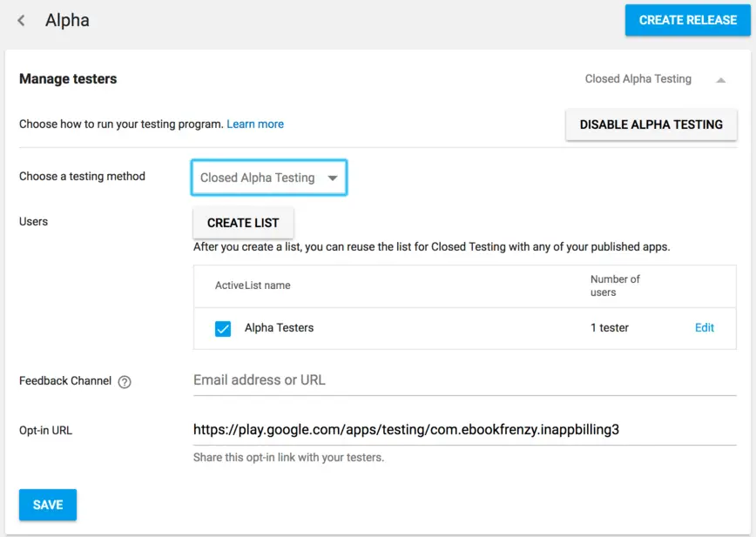Open the Closed Alpha Testing method dropdown
The image size is (756, 537).
(x=268, y=177)
